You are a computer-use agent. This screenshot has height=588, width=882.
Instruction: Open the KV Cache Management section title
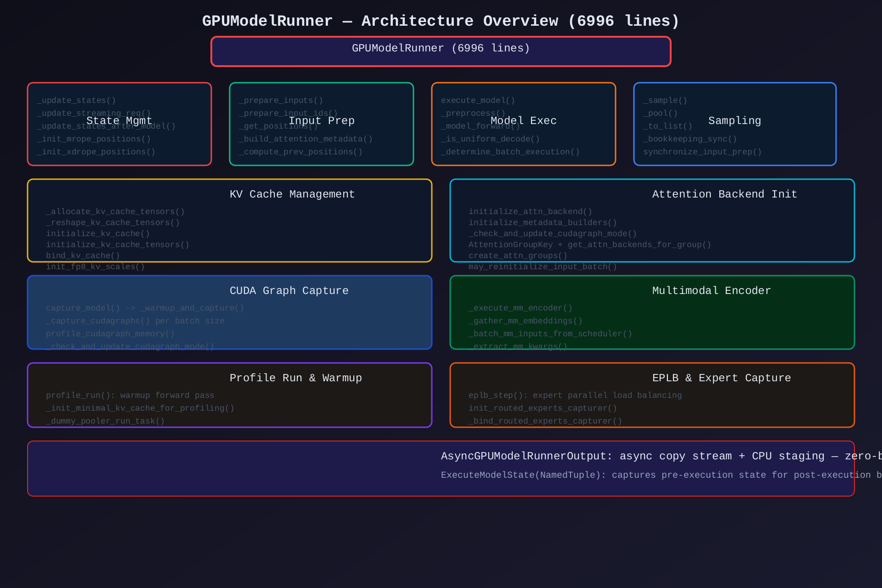click(292, 194)
